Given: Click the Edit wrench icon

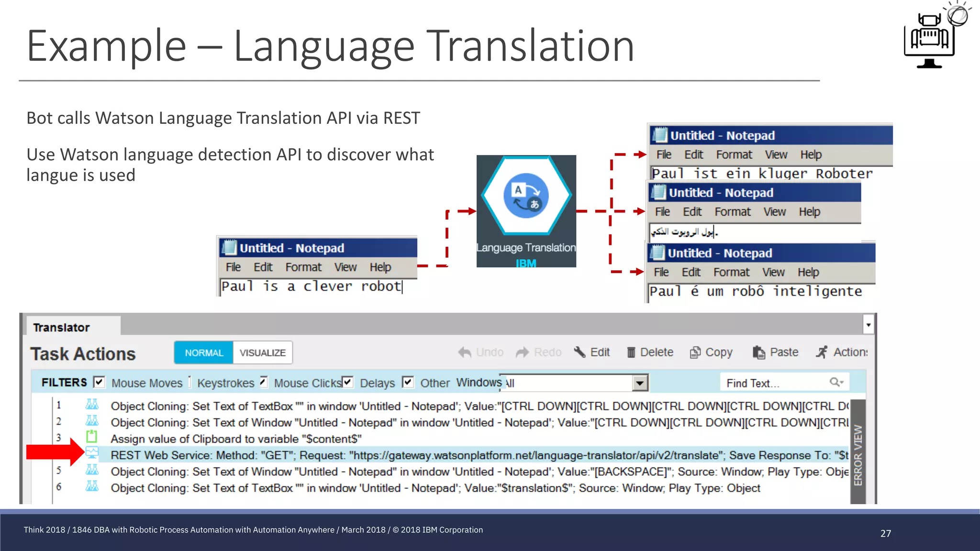Looking at the screenshot, I should click(x=579, y=353).
